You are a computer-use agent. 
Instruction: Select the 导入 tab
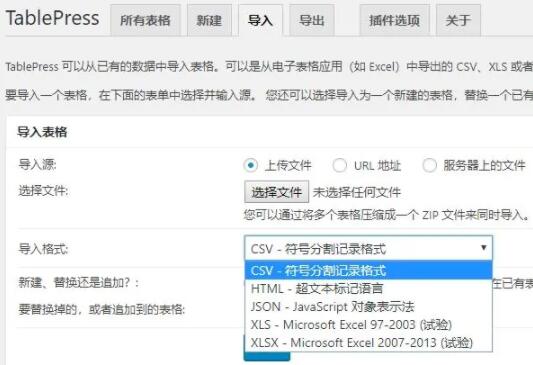tap(260, 20)
